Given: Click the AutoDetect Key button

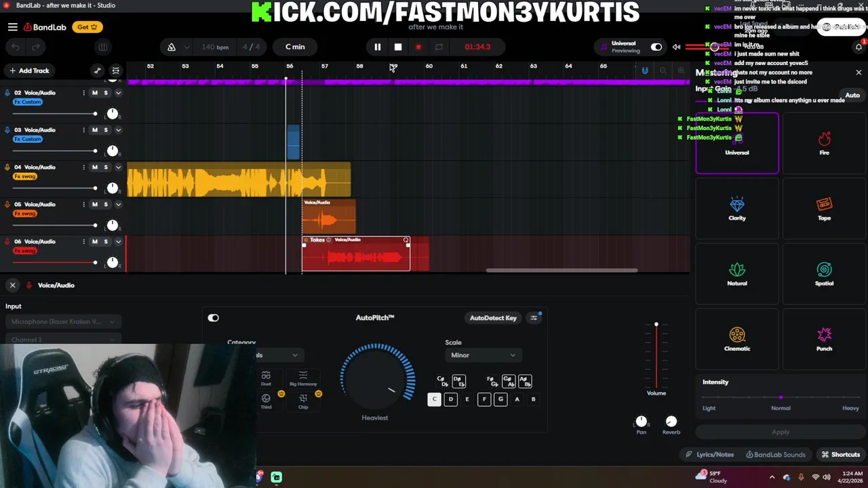Looking at the screenshot, I should (493, 318).
